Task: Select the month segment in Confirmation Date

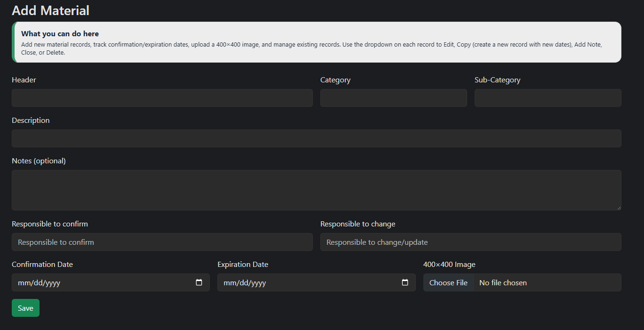Action: [24, 283]
